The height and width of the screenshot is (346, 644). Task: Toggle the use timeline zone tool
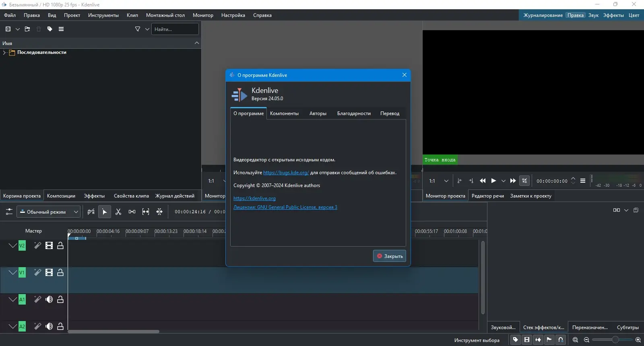click(x=91, y=212)
